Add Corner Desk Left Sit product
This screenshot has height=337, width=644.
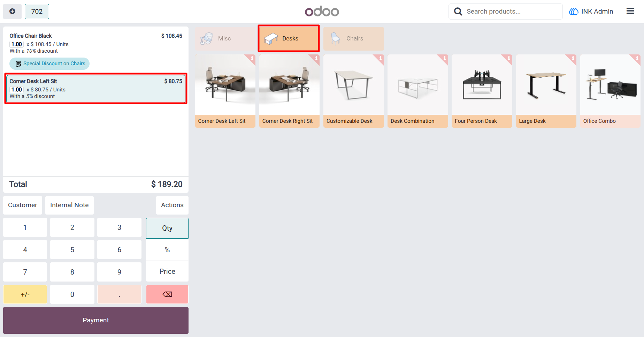coord(225,91)
